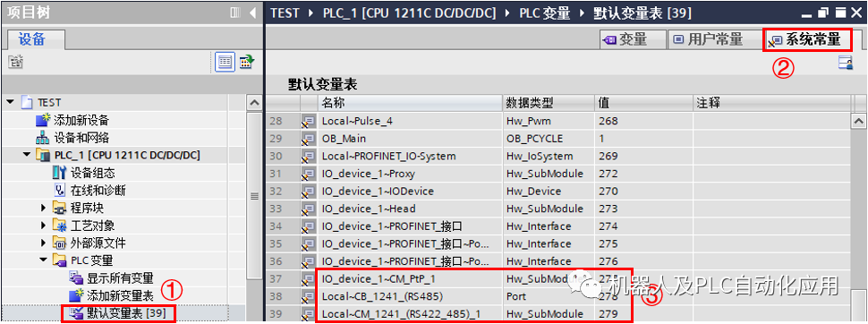This screenshot has height=324, width=868.
Task: Click the new item icon below 设备 tab
Action: click(15, 62)
